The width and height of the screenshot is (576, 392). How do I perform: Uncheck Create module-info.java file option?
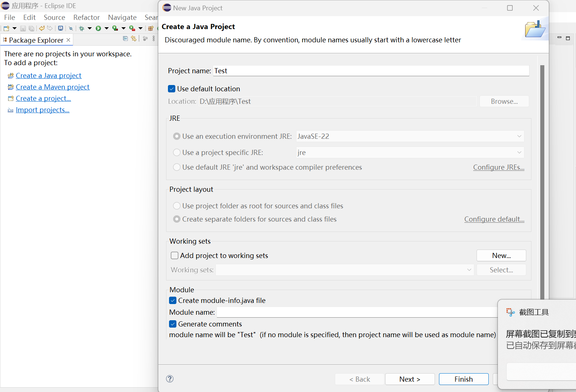[173, 300]
